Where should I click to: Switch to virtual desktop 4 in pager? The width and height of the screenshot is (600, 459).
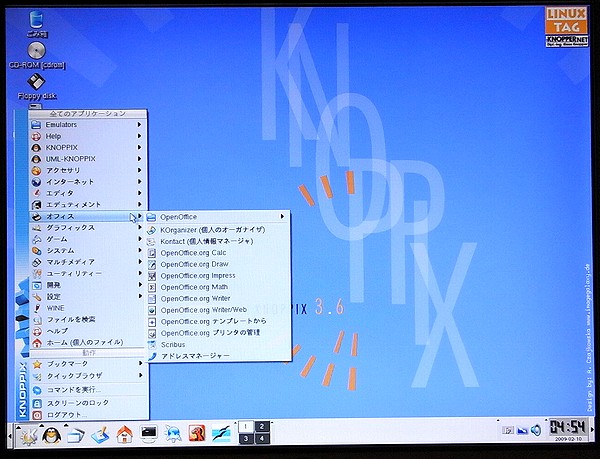tap(262, 438)
